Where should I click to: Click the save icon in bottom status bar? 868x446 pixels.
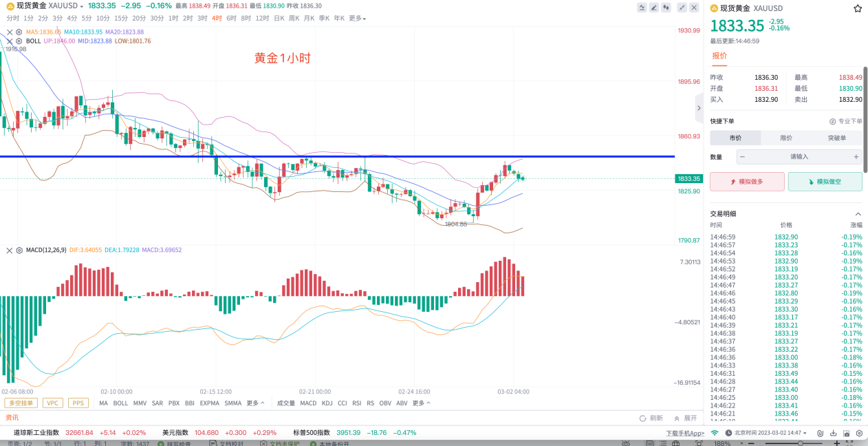(845, 433)
